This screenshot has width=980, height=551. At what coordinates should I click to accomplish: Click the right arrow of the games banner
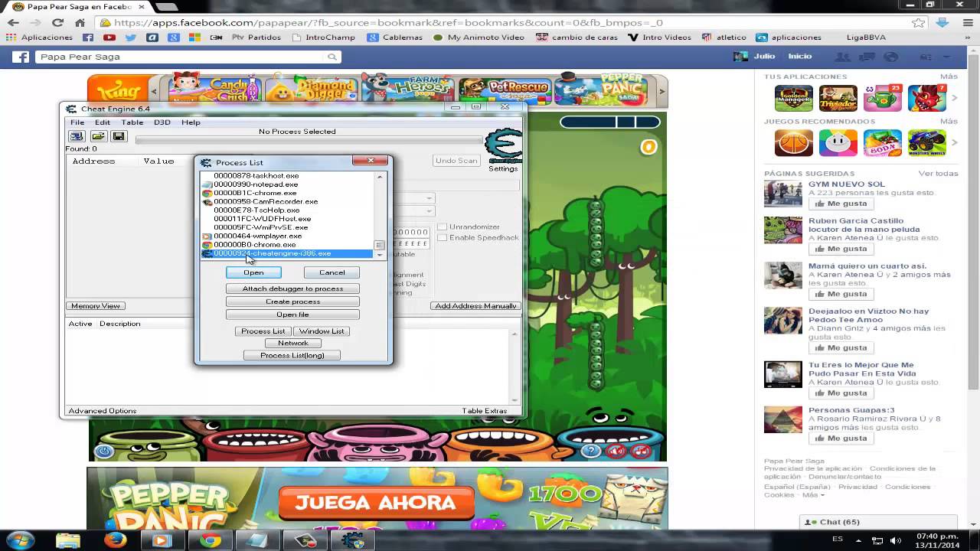(x=662, y=91)
